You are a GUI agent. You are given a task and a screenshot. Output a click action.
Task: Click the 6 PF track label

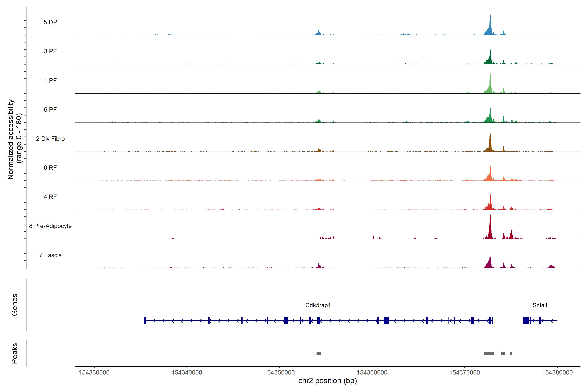pyautogui.click(x=50, y=109)
